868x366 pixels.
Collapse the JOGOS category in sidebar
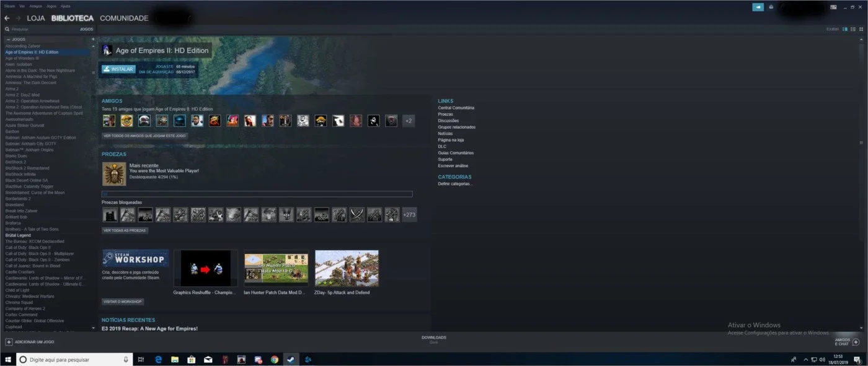coord(9,39)
